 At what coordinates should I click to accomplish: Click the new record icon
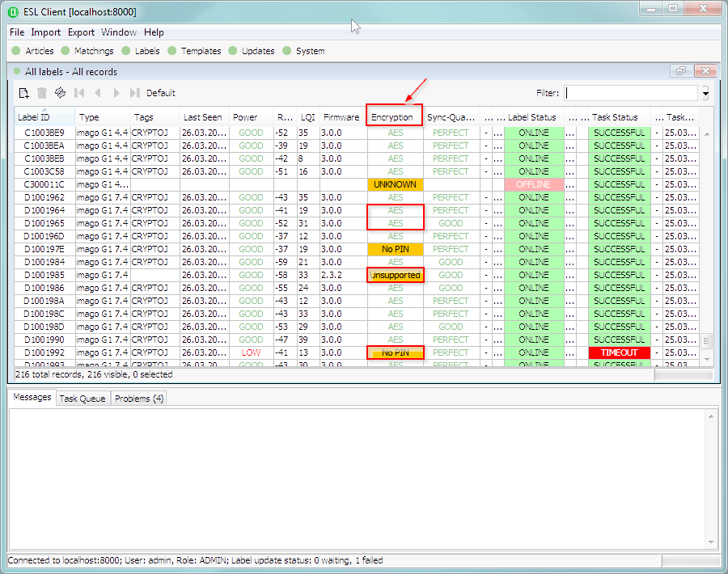(x=23, y=93)
